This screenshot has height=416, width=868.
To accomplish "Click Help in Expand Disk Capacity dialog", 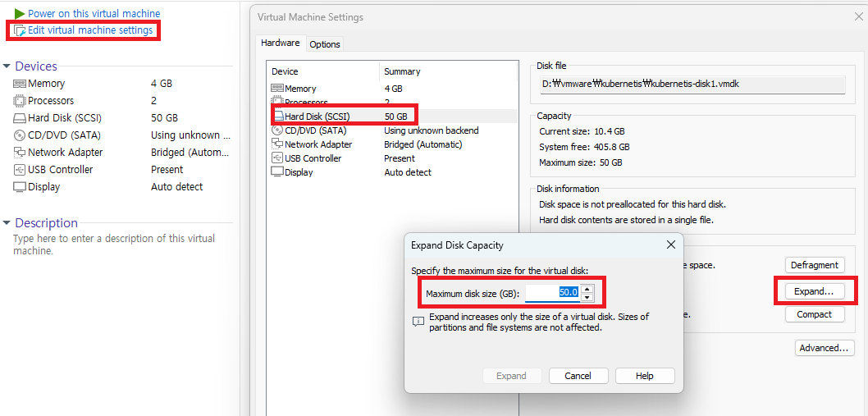I will pos(645,376).
